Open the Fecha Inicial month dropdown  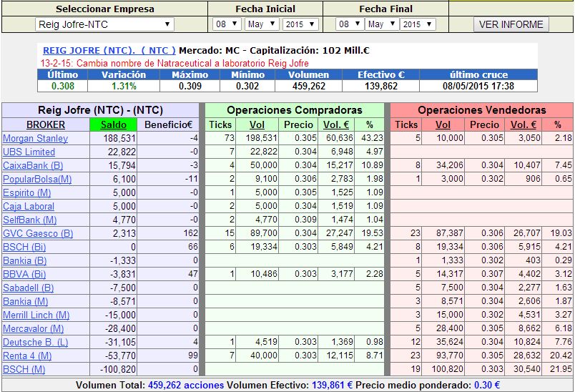point(262,24)
